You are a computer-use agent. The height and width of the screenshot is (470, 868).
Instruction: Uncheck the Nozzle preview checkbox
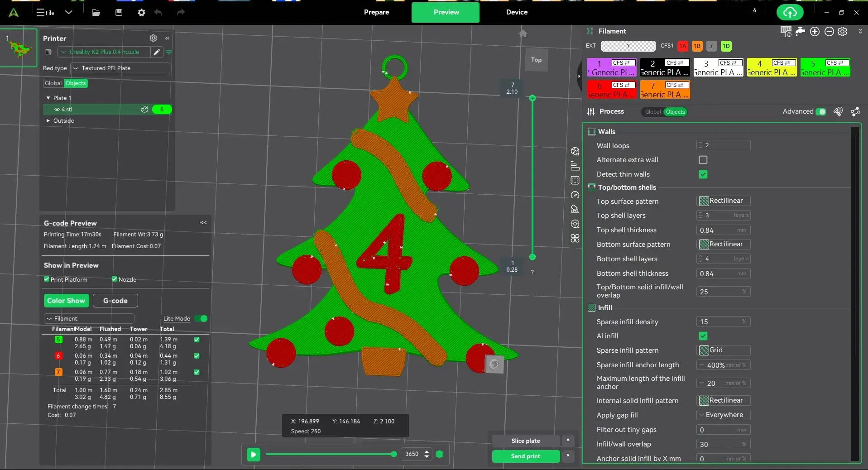pos(115,279)
